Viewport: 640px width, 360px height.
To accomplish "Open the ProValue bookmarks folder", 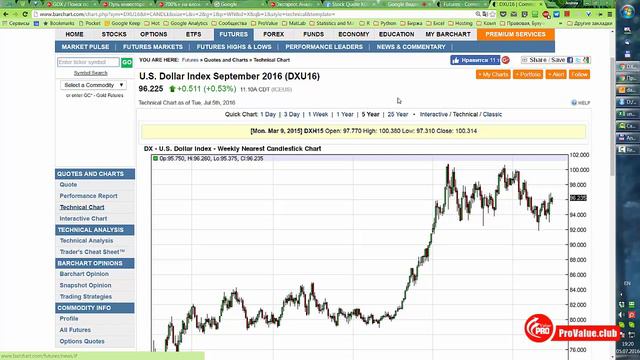I will pos(264,24).
